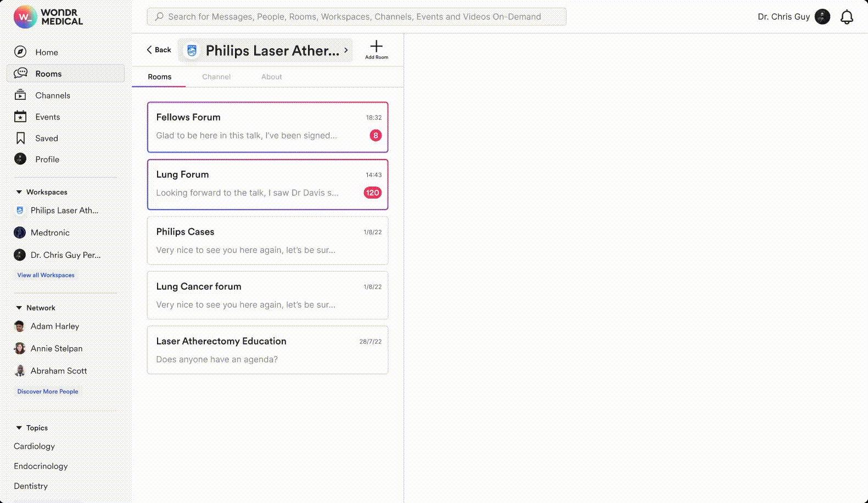Collapse the Workspaces section
This screenshot has height=503, width=868.
(x=19, y=192)
